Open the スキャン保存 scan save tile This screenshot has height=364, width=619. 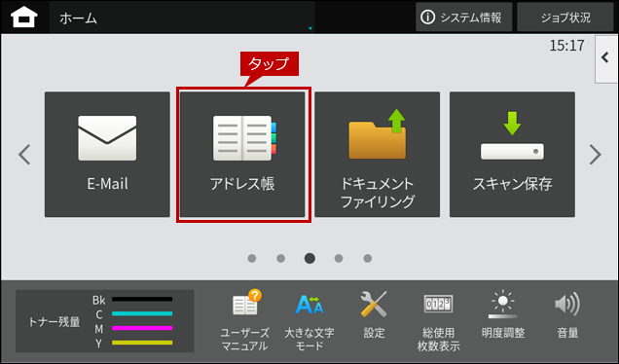[x=512, y=155]
